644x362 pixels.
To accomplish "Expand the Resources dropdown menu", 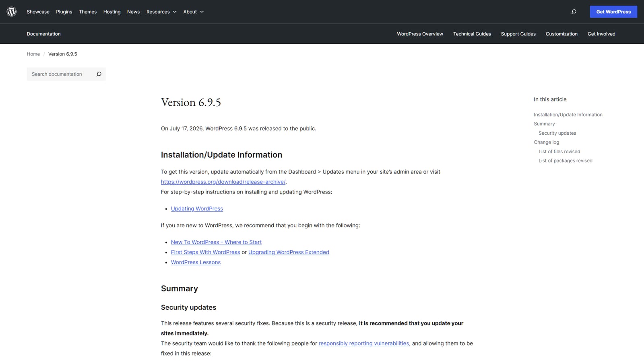I will [161, 12].
